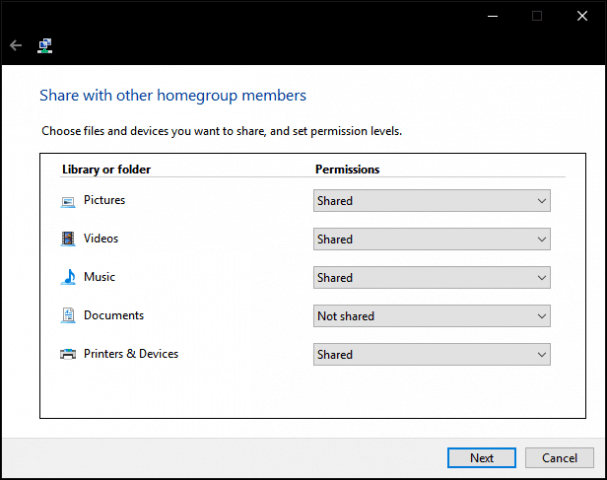This screenshot has height=480, width=607.
Task: Cancel the homegroup sharing wizard
Action: tap(559, 458)
